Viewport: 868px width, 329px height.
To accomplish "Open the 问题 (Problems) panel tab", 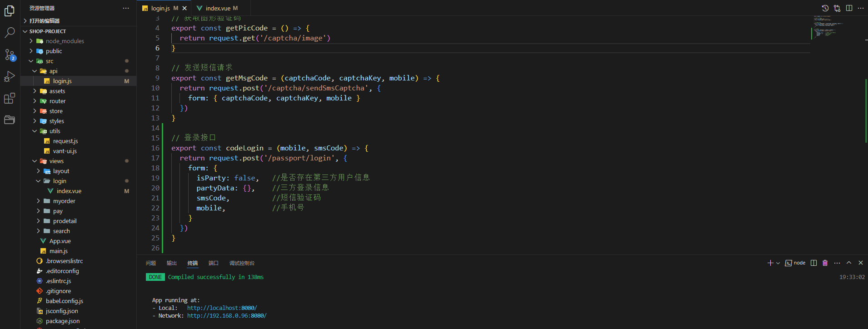I will pyautogui.click(x=151, y=263).
